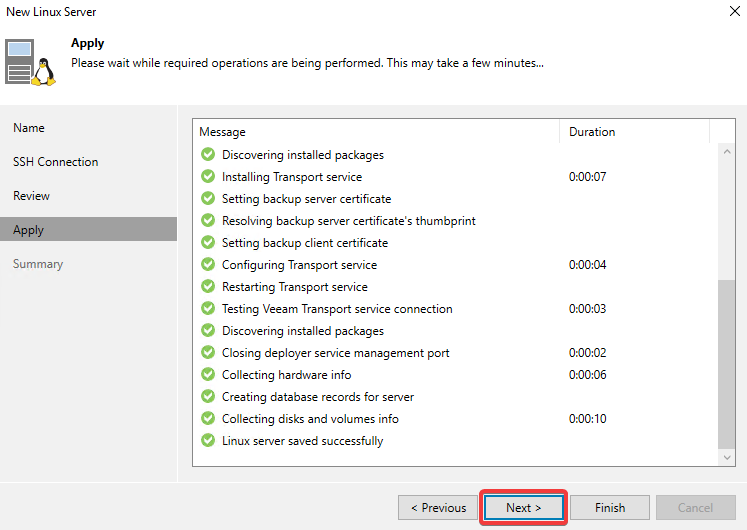Click the message list scrollbar thumb
Image resolution: width=747 pixels, height=530 pixels.
pyautogui.click(x=727, y=364)
